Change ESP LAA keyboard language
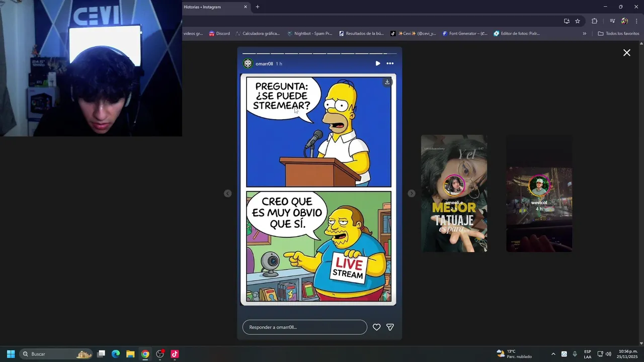The height and width of the screenshot is (362, 644). pyautogui.click(x=588, y=354)
